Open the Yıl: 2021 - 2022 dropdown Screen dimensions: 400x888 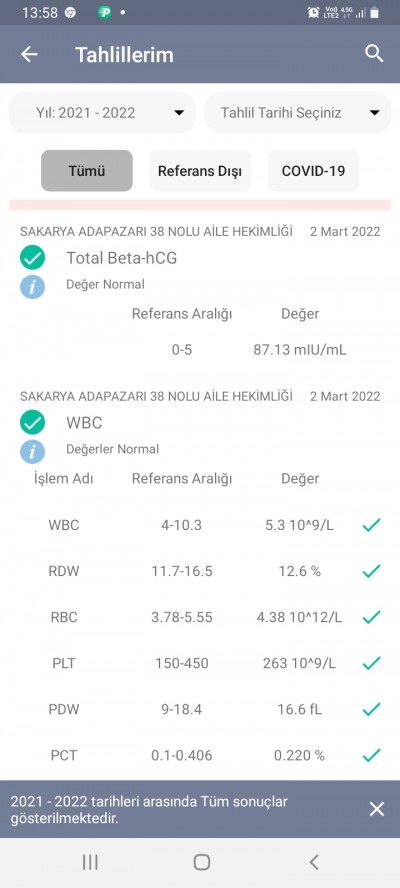pos(102,113)
